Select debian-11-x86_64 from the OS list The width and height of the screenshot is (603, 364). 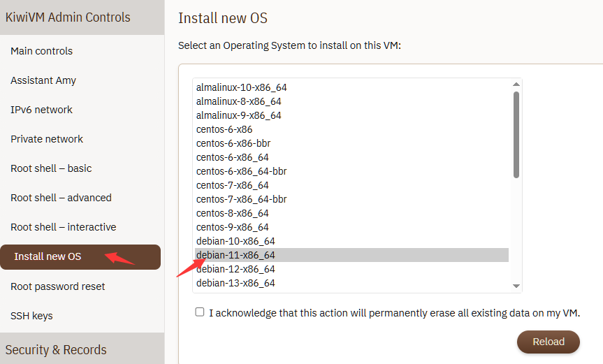point(236,255)
